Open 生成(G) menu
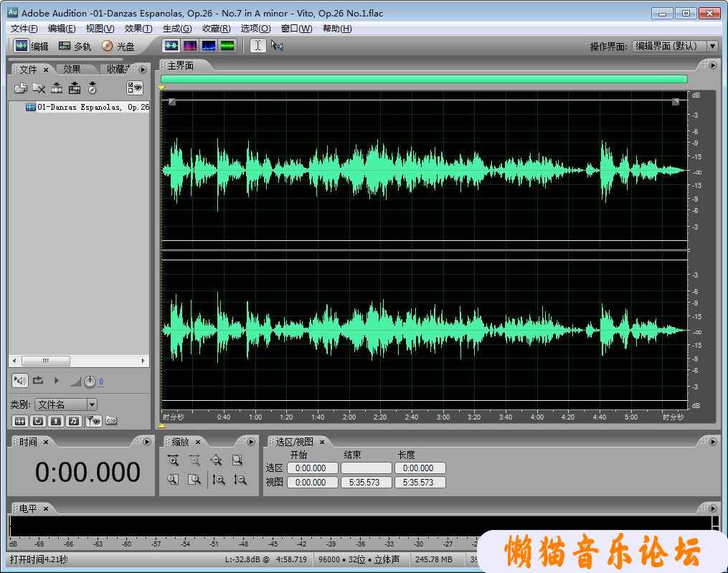 pos(177,29)
